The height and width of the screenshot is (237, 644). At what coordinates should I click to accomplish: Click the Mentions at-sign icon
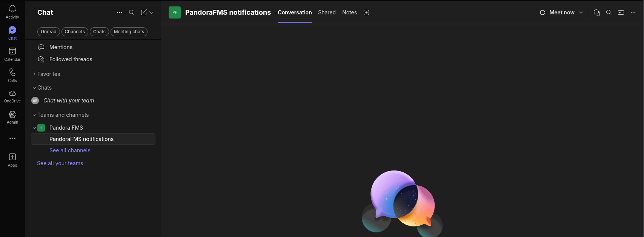pos(41,47)
